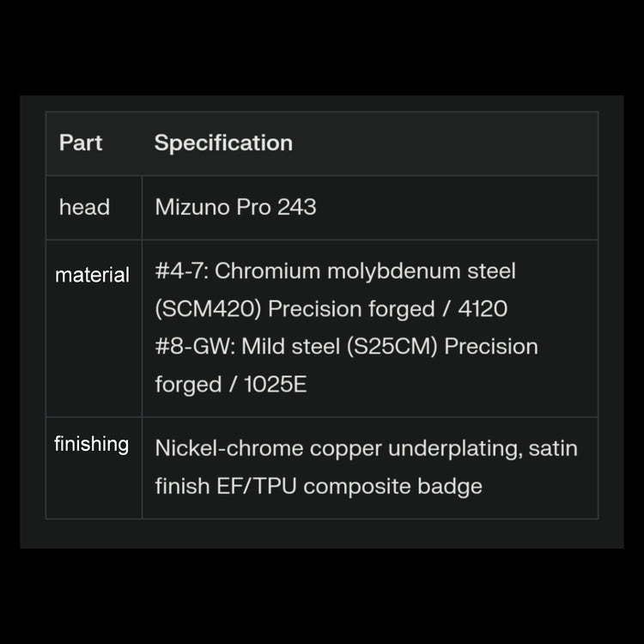
Task: Click the words "Chromium molybdenum steel"
Action: (x=366, y=271)
